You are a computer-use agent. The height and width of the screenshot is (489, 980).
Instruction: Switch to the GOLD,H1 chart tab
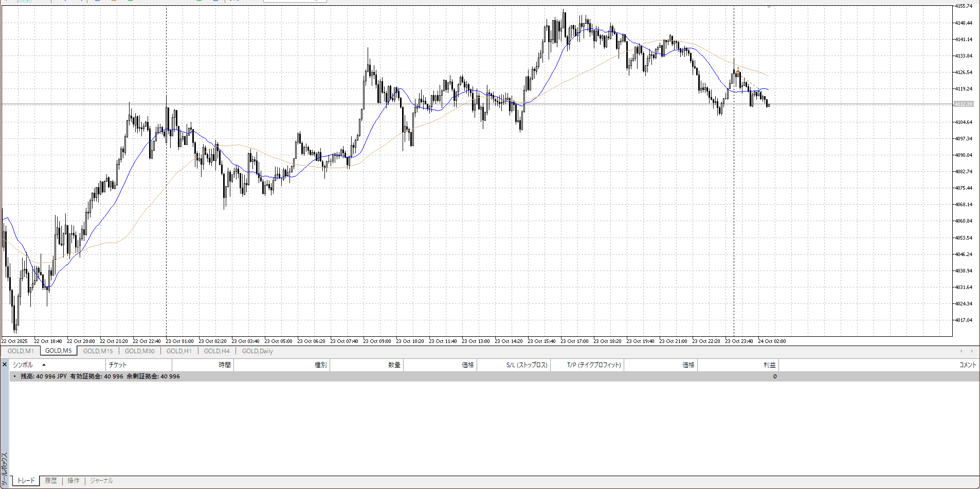179,351
